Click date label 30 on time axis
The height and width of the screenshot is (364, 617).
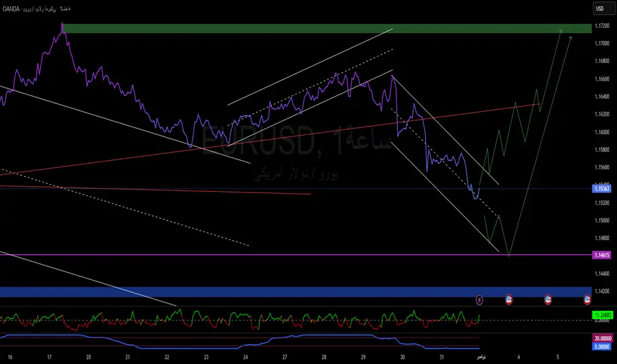click(403, 357)
